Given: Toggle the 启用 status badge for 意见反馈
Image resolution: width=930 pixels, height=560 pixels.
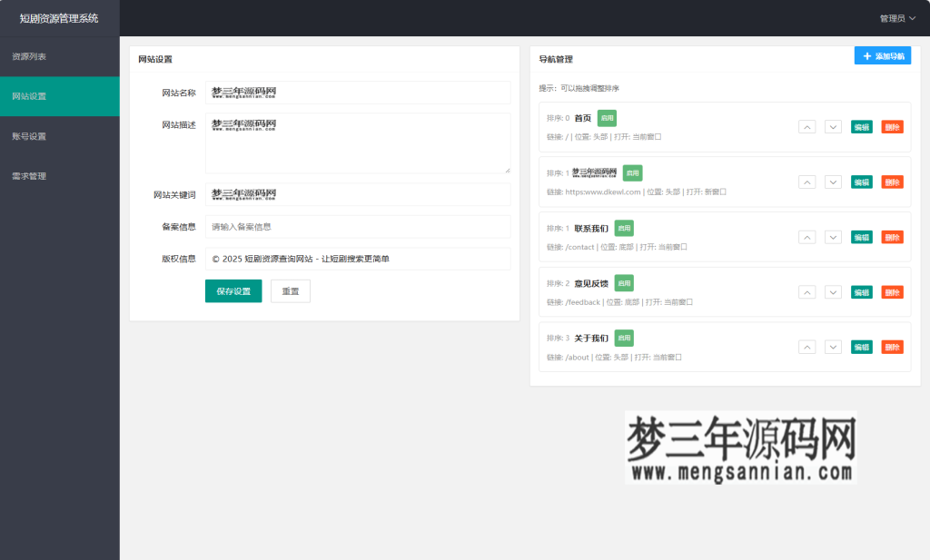Looking at the screenshot, I should click(624, 283).
